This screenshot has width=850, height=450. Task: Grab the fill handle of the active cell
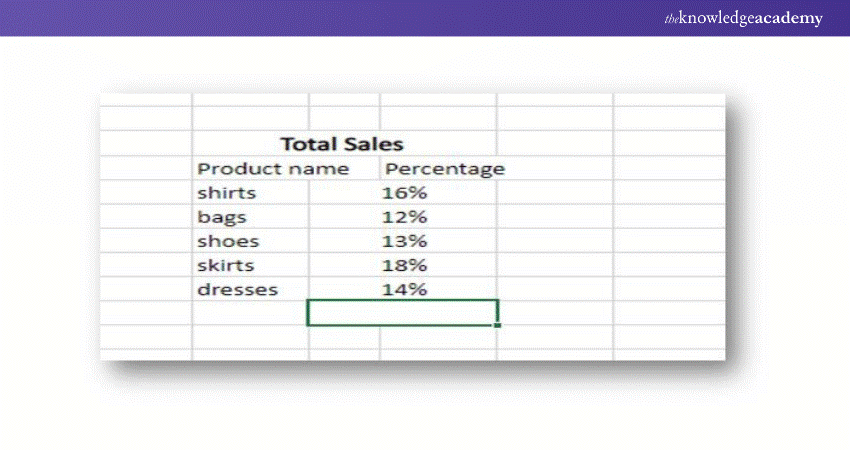point(497,324)
